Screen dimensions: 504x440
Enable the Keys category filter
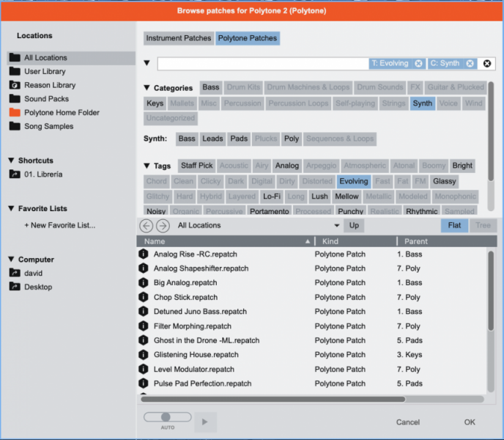(x=155, y=103)
